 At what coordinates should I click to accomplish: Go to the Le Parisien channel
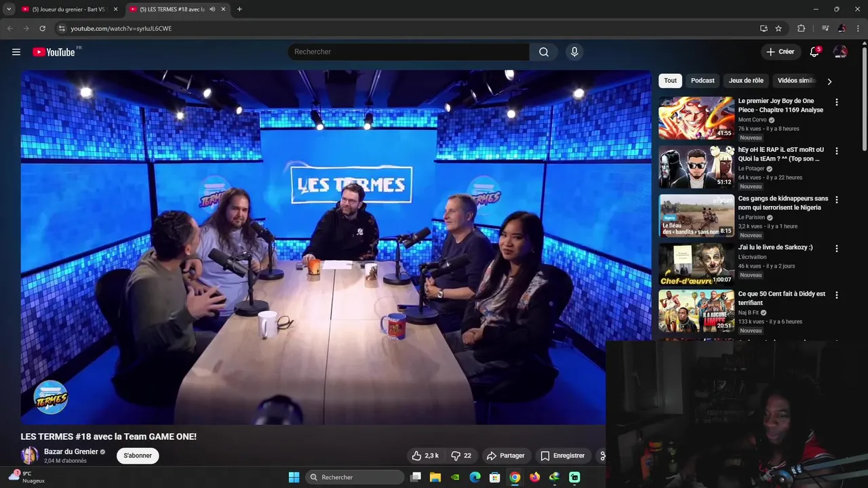(x=751, y=218)
